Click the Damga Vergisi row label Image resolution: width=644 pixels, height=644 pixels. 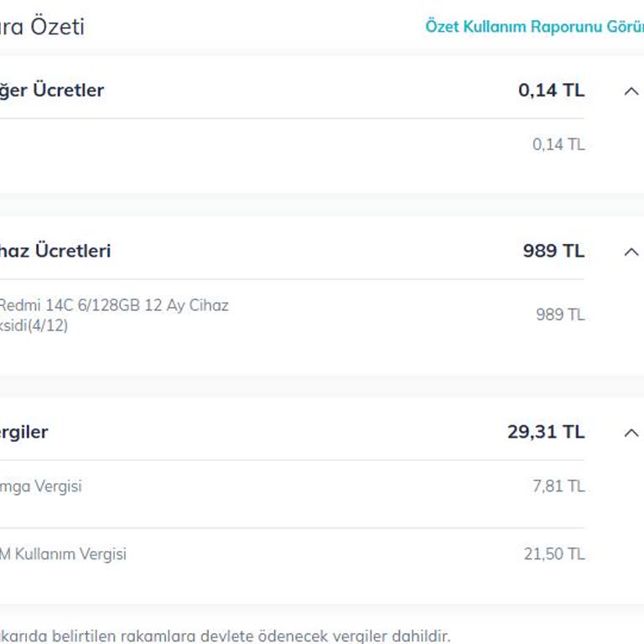click(x=41, y=486)
